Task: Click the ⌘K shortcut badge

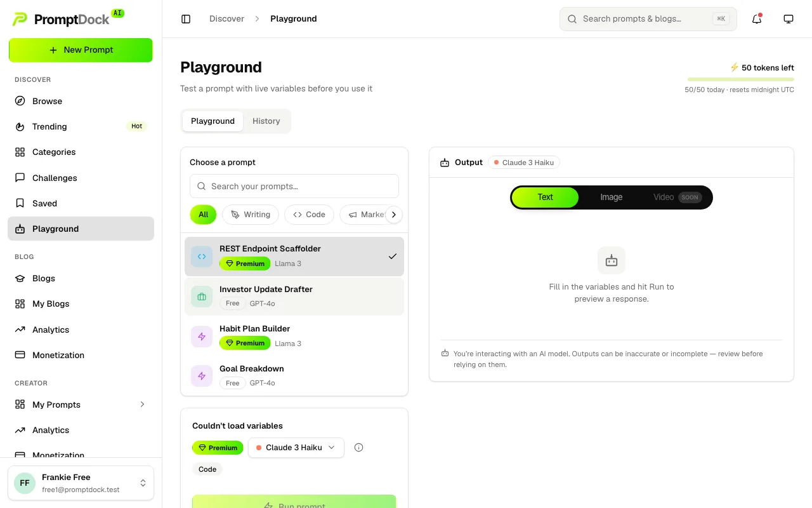Action: click(x=721, y=19)
